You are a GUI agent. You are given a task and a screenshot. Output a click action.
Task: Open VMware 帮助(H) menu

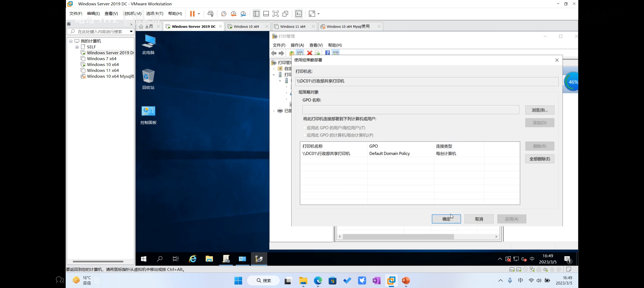pyautogui.click(x=175, y=14)
